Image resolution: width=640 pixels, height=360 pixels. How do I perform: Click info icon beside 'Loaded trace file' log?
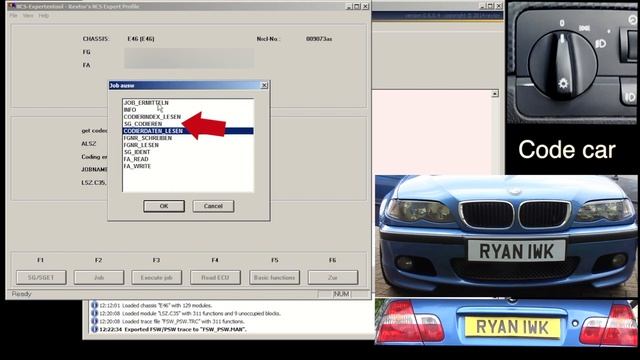click(94, 321)
